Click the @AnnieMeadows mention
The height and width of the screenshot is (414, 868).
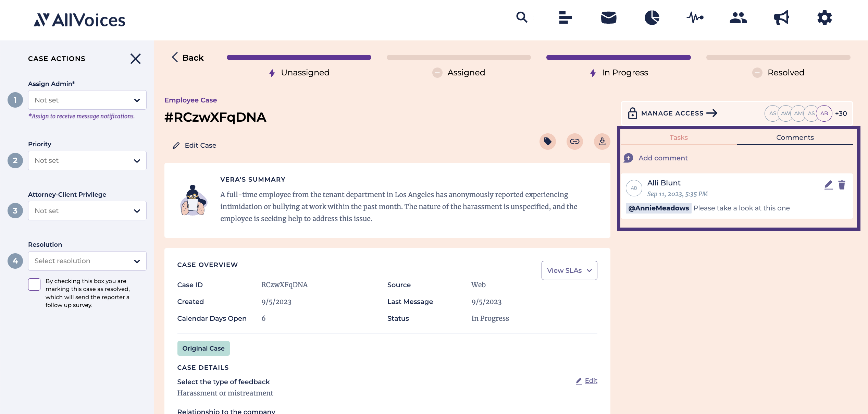pos(658,208)
